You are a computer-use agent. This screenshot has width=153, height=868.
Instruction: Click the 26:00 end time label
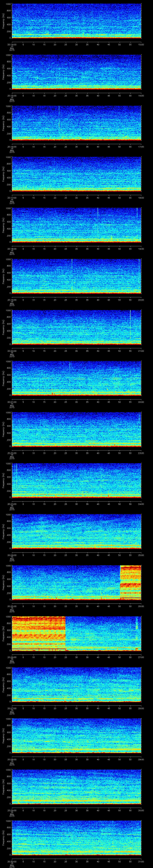(x=141, y=606)
